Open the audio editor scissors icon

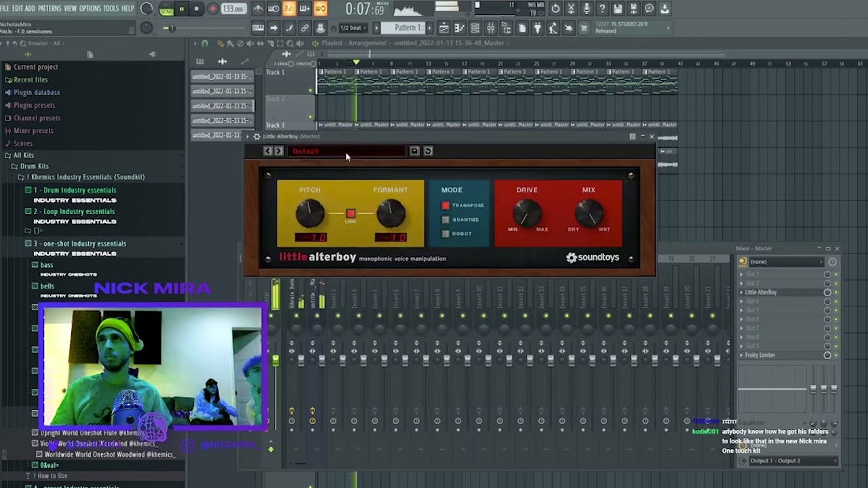571,9
